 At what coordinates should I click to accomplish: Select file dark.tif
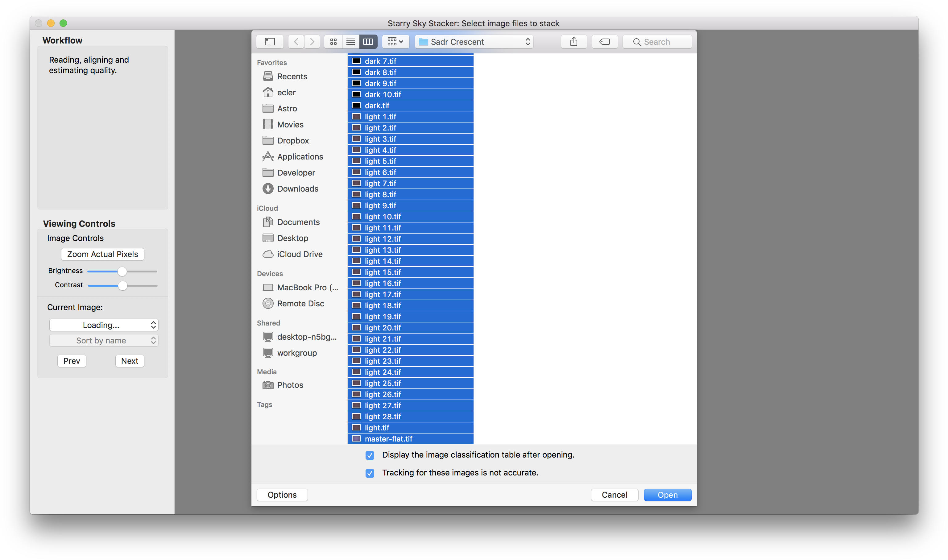coord(410,106)
